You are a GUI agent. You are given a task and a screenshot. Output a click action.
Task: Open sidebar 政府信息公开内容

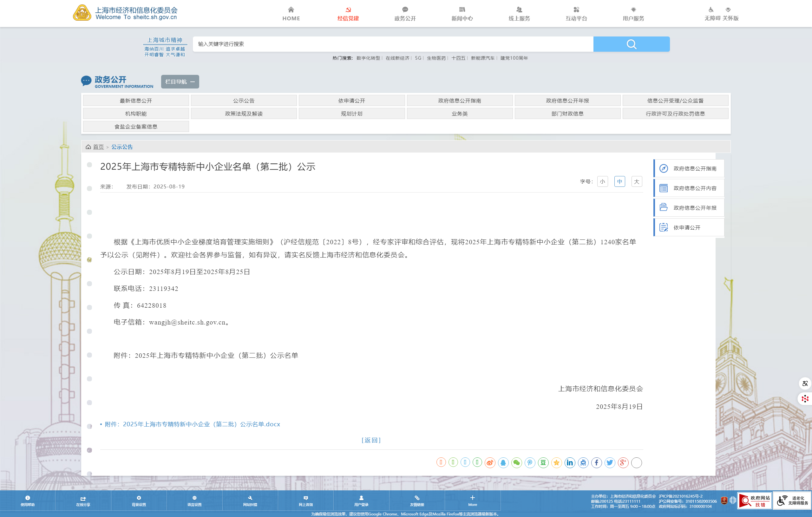[689, 188]
